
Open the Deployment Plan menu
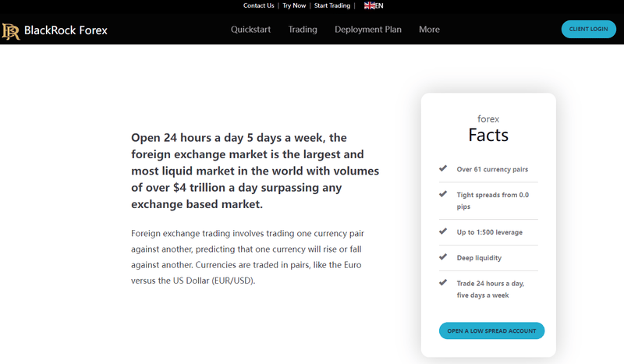(368, 30)
